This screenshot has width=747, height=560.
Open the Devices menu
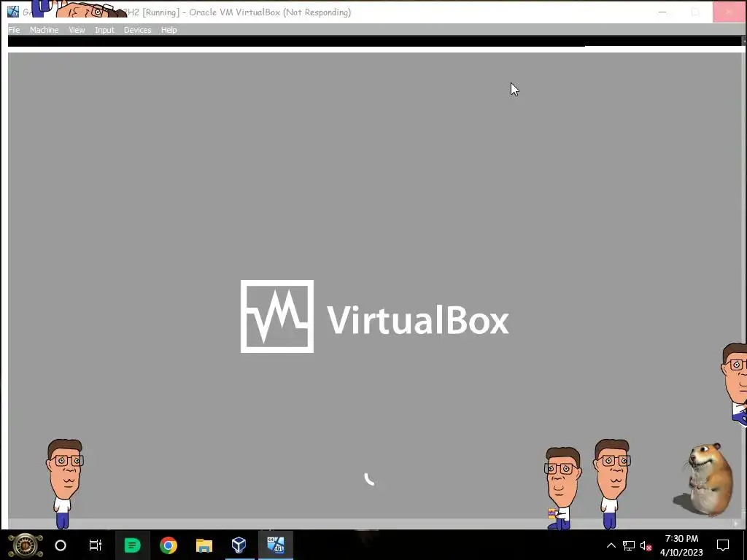pos(138,30)
